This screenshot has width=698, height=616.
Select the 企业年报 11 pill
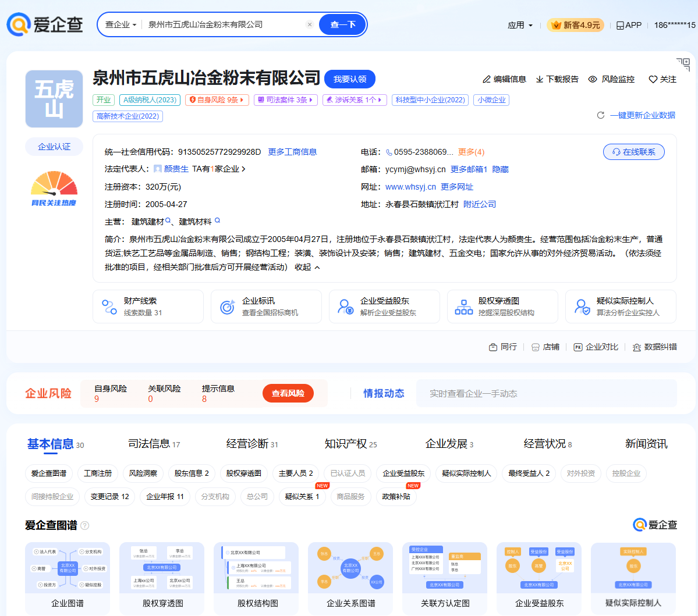(x=165, y=497)
